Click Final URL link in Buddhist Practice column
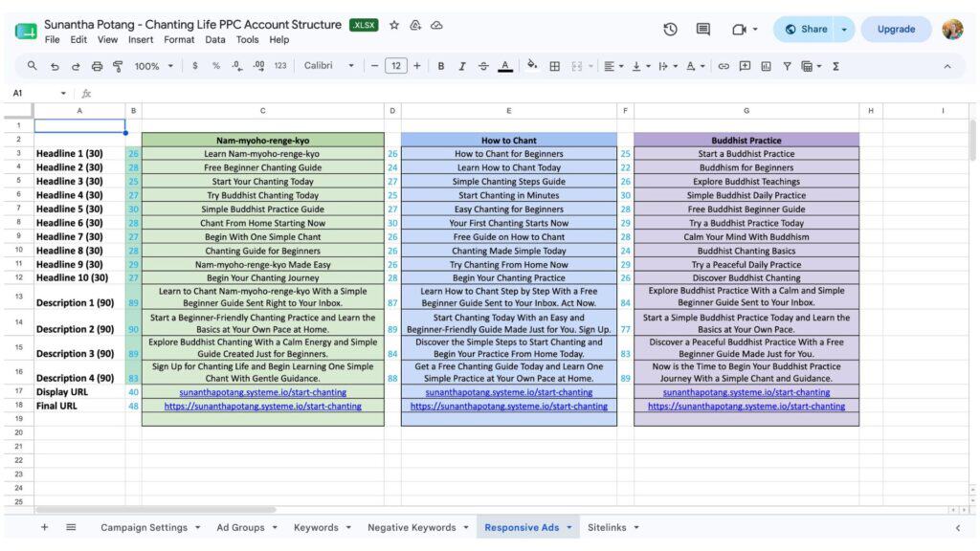 746,406
